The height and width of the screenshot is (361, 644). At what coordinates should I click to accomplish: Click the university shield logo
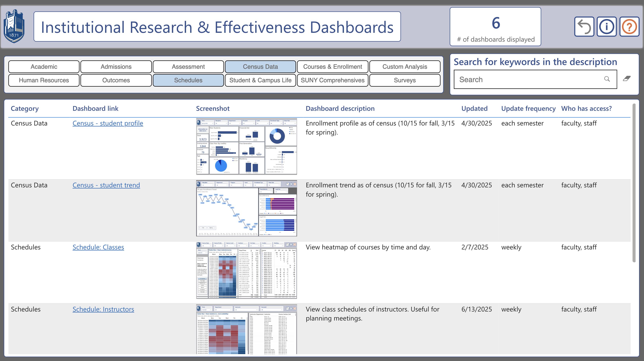(14, 26)
